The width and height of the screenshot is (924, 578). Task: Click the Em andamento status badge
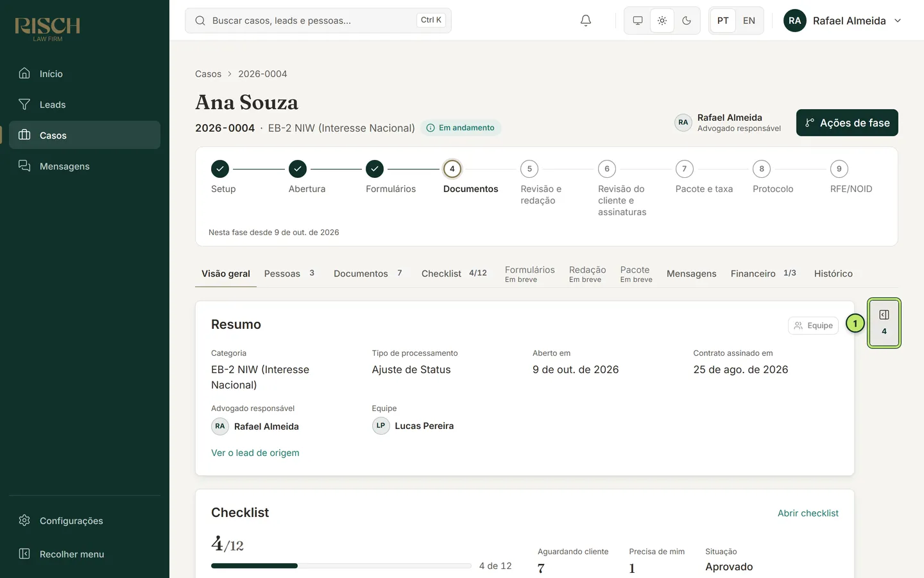coord(461,128)
